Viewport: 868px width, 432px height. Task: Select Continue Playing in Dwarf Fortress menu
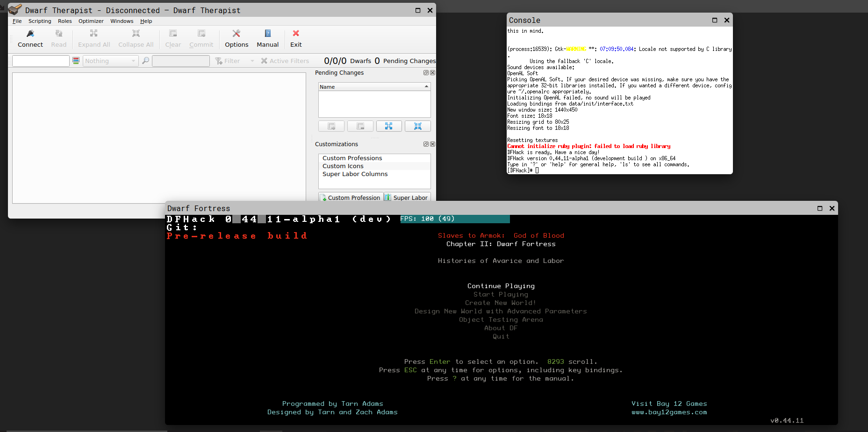(501, 286)
